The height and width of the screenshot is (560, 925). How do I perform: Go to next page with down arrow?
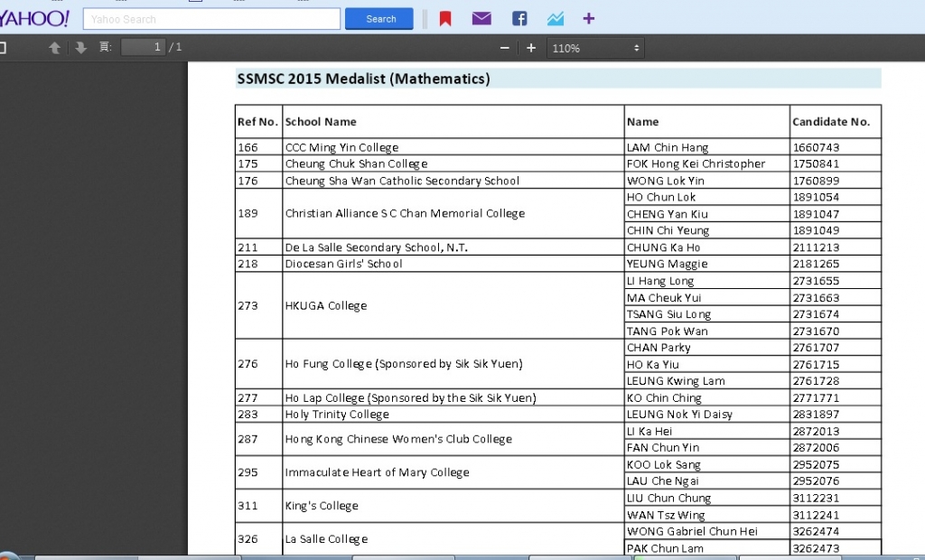80,48
